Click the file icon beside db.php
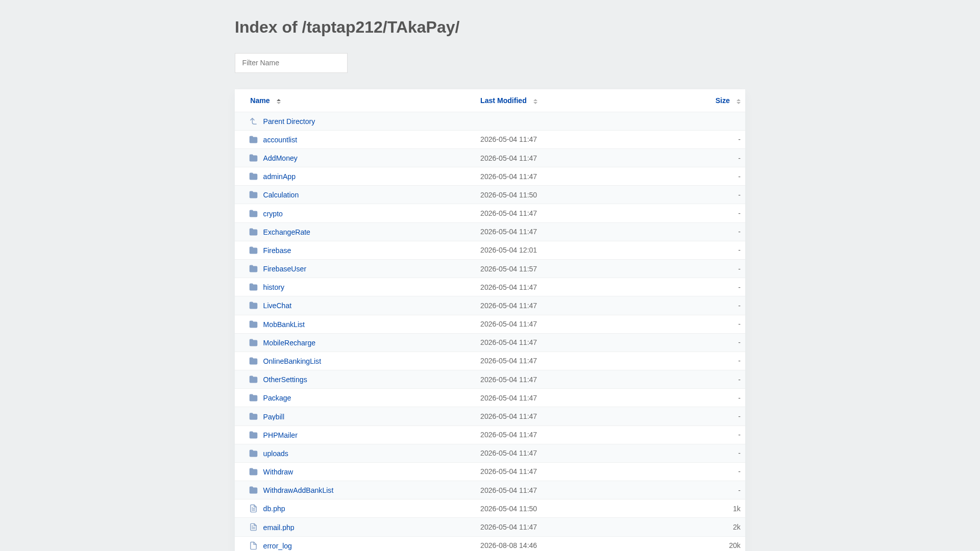The height and width of the screenshot is (551, 980). click(253, 509)
